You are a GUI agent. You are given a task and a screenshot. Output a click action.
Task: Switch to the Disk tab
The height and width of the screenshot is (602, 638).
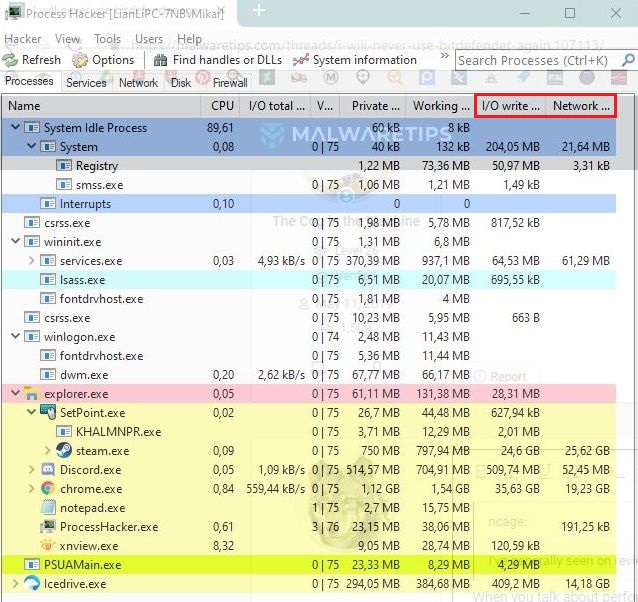[181, 83]
